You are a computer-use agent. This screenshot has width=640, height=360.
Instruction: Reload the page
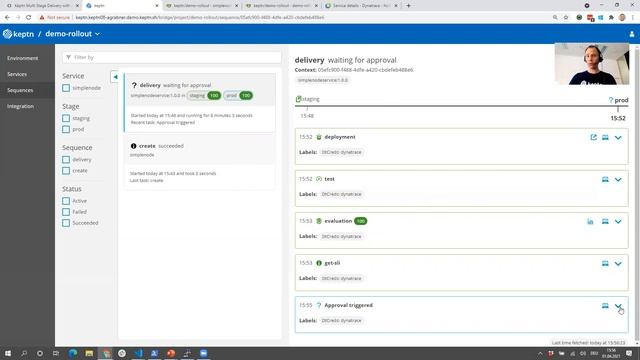[29, 18]
